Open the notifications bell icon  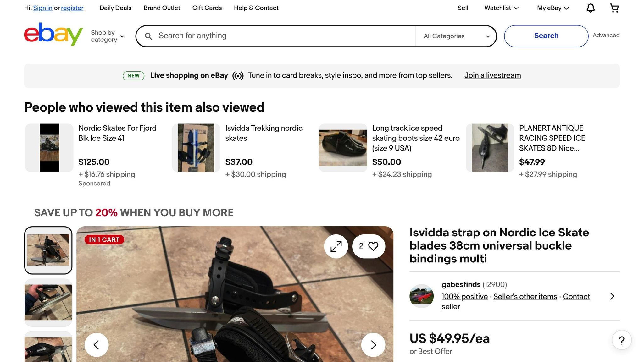[591, 8]
